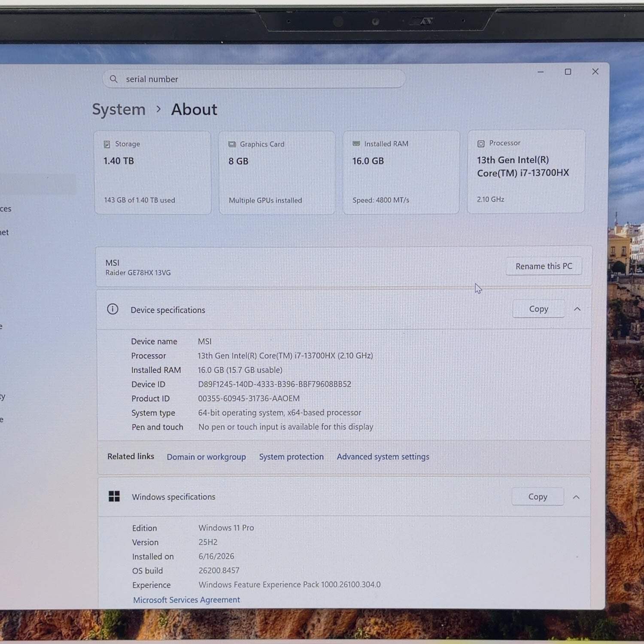Click 'Speed: 4800 MT/s' text
644x644 pixels.
click(381, 200)
